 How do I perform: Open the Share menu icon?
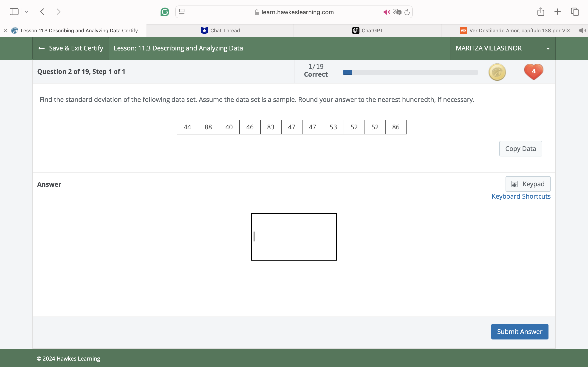click(541, 11)
